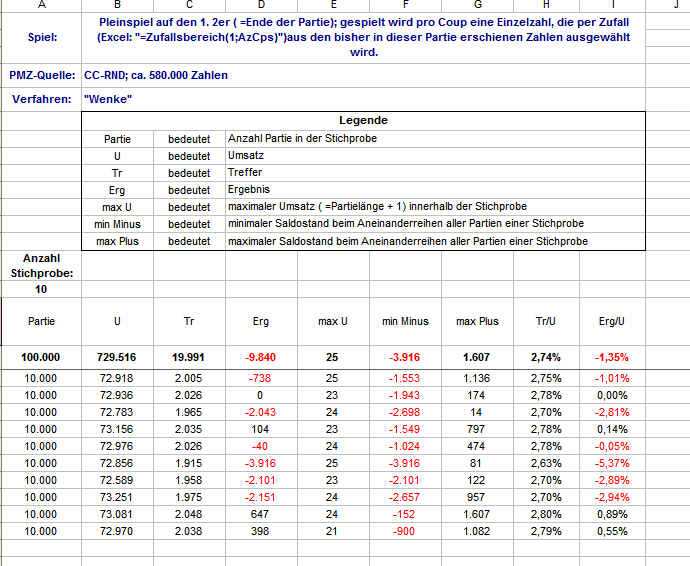Click the result cell showing 647
Image resolution: width=690 pixels, height=566 pixels.
point(261,514)
